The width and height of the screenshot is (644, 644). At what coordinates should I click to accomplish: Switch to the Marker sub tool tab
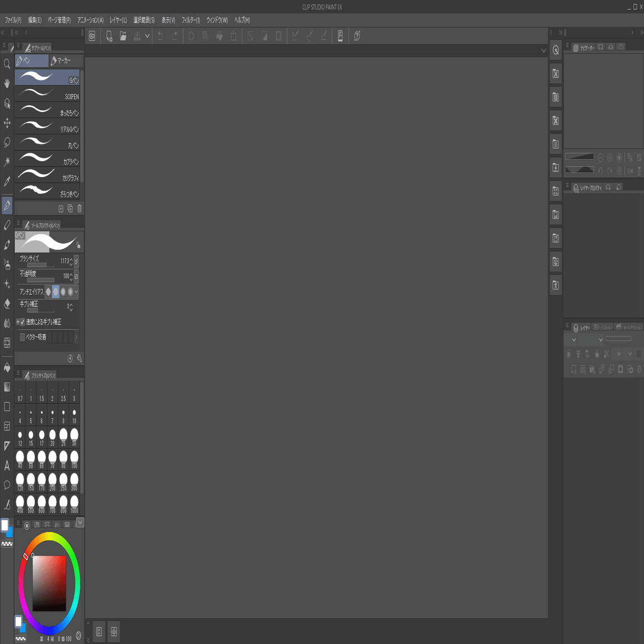[66, 61]
